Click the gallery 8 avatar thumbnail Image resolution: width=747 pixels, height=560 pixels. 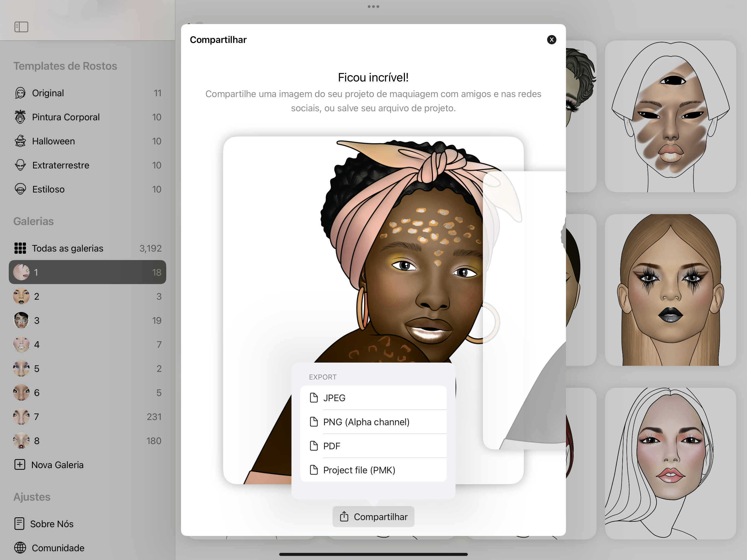tap(21, 441)
